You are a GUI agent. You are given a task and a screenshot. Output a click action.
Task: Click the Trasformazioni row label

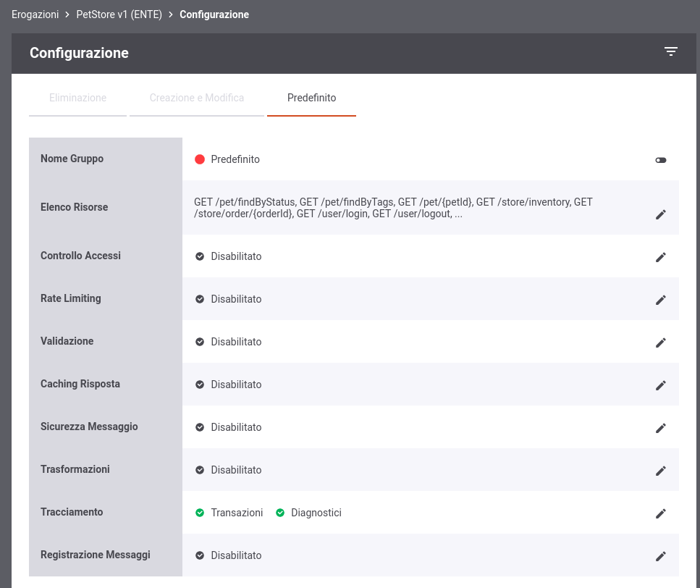pos(75,469)
